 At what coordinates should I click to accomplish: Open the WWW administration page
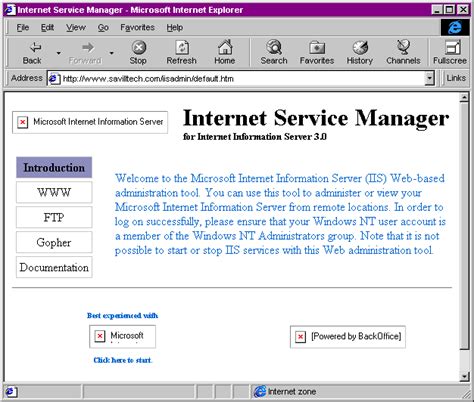coord(54,192)
